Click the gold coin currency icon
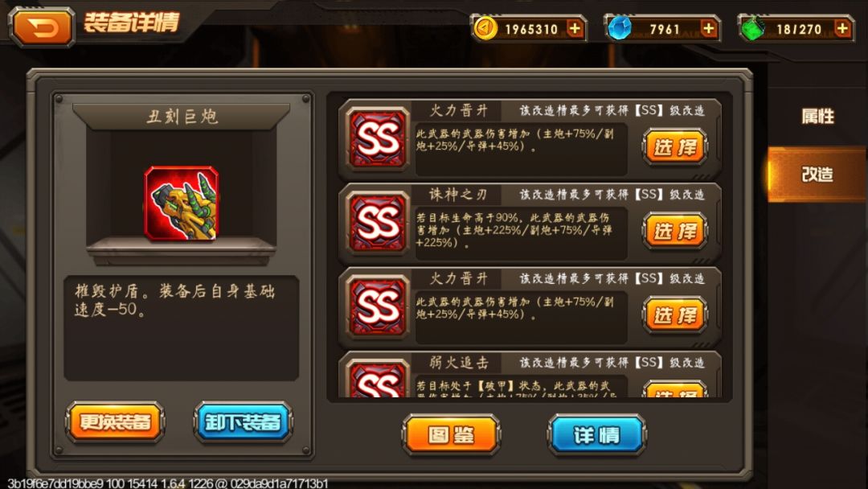Screen dimensions: 868x489 coord(485,29)
